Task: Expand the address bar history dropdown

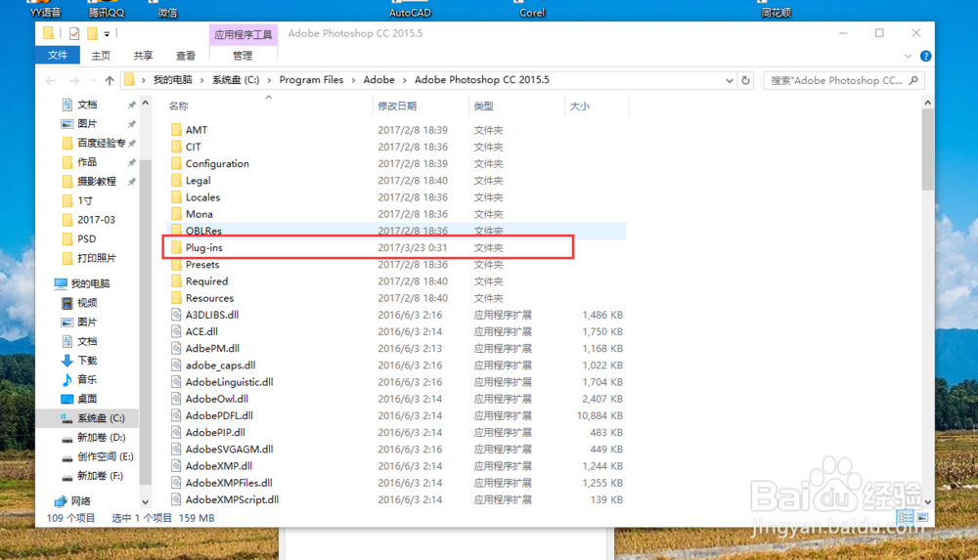Action: (x=730, y=80)
